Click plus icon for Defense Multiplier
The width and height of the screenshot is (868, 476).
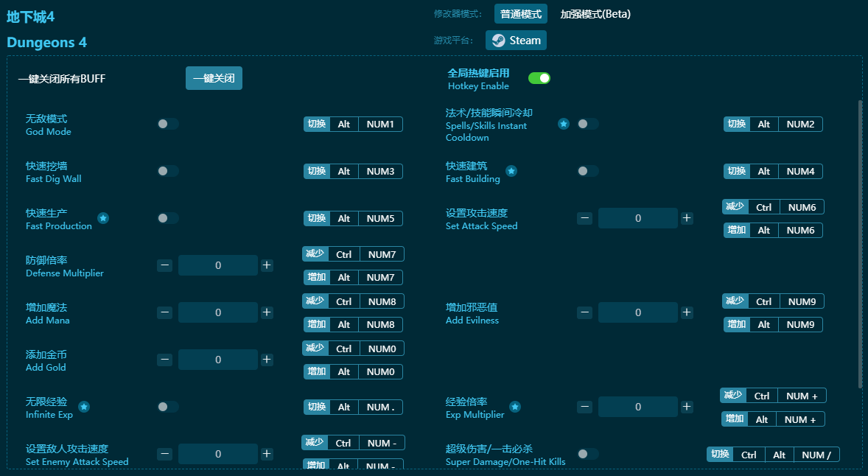pyautogui.click(x=267, y=265)
